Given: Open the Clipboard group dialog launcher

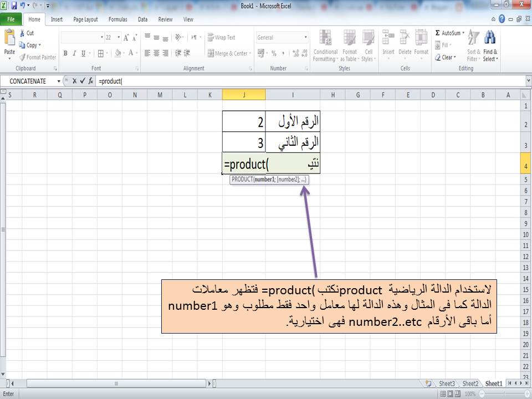Looking at the screenshot, I should point(55,69).
